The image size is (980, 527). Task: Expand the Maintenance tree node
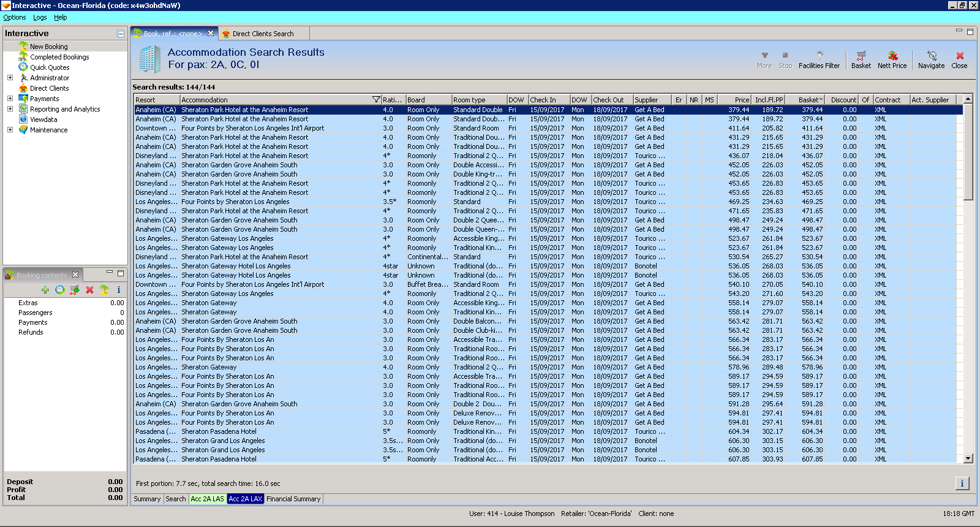(x=10, y=130)
